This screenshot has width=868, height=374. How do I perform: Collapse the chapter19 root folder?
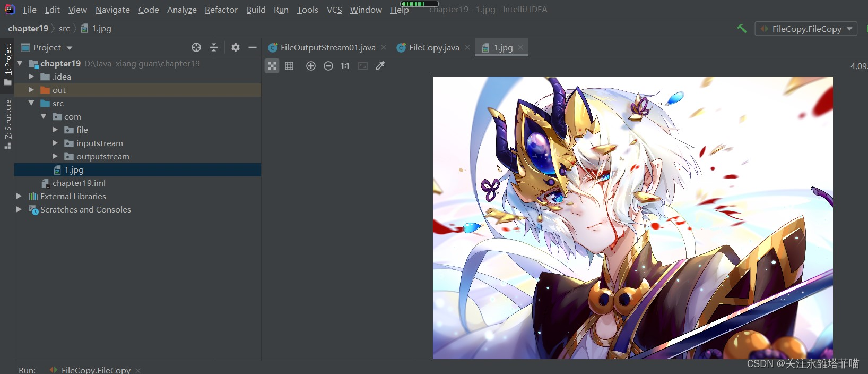(20, 63)
